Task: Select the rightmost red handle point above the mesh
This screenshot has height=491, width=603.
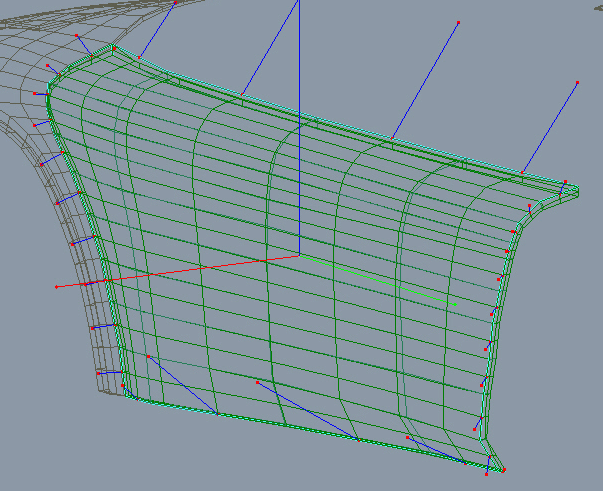Action: pos(577,82)
